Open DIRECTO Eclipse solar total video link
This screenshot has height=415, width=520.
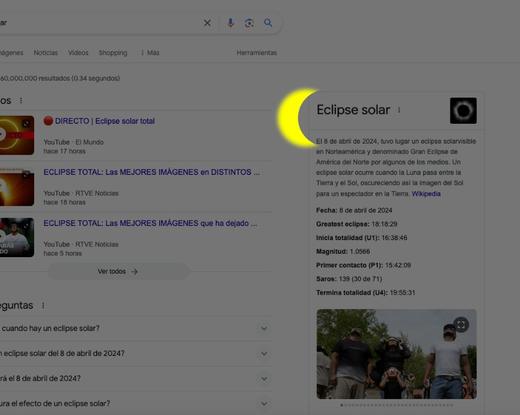click(105, 121)
